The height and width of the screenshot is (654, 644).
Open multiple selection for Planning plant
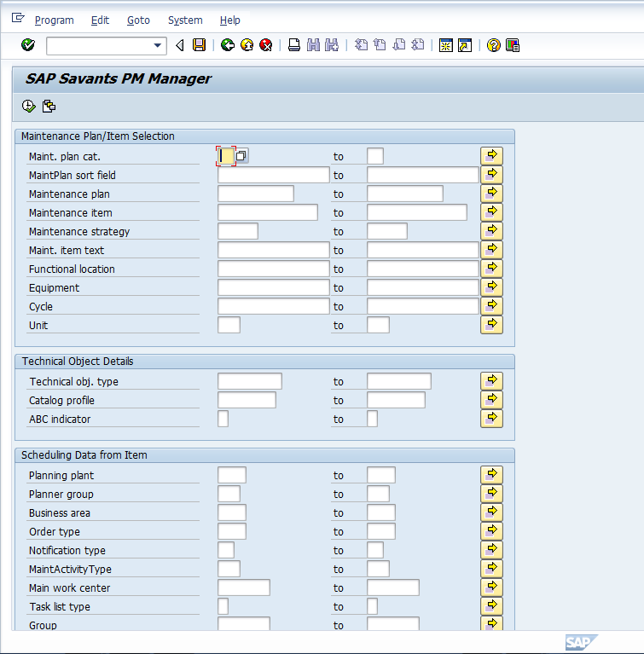point(491,475)
